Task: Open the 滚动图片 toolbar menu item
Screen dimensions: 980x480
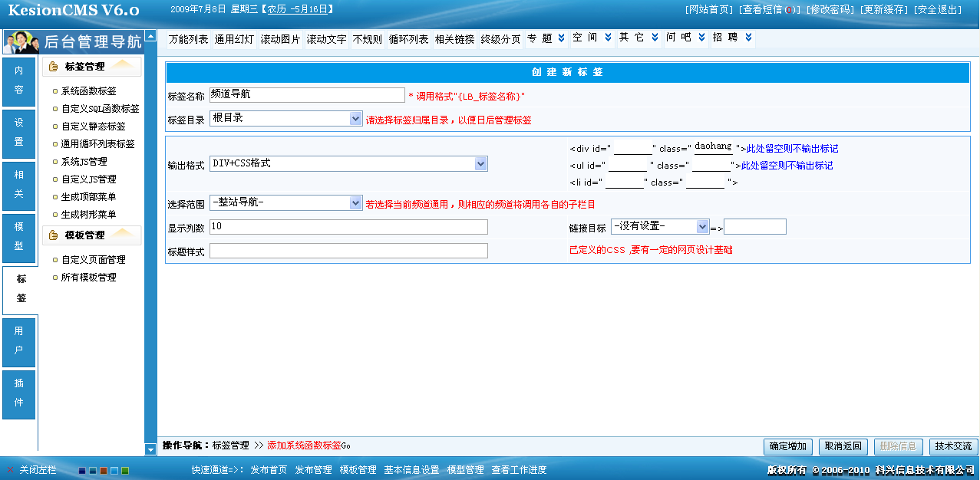Action: click(280, 39)
